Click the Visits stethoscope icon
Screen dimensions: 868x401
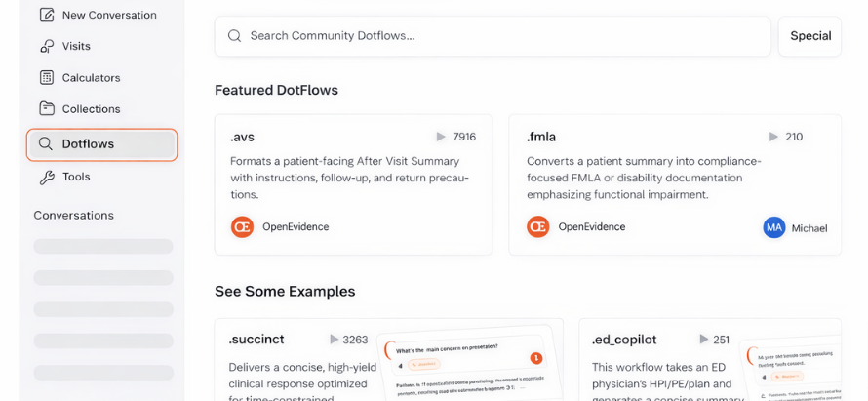click(x=47, y=46)
